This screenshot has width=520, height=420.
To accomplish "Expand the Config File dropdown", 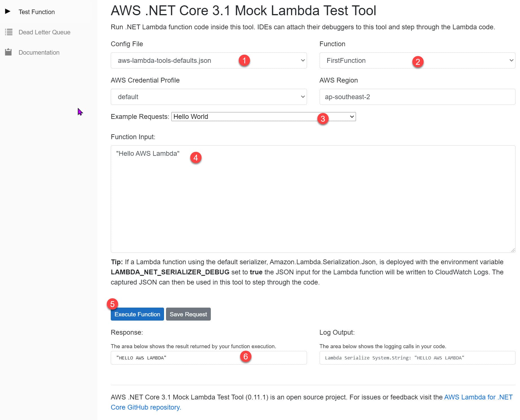I will point(209,61).
